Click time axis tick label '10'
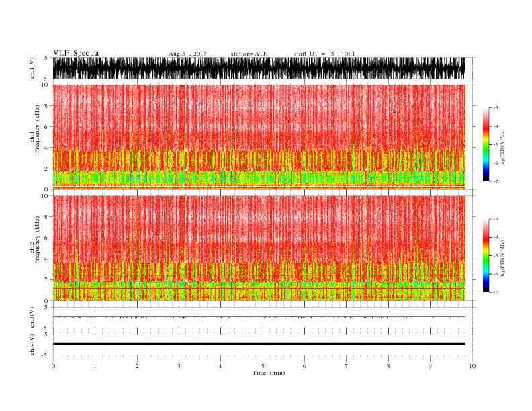 click(472, 366)
